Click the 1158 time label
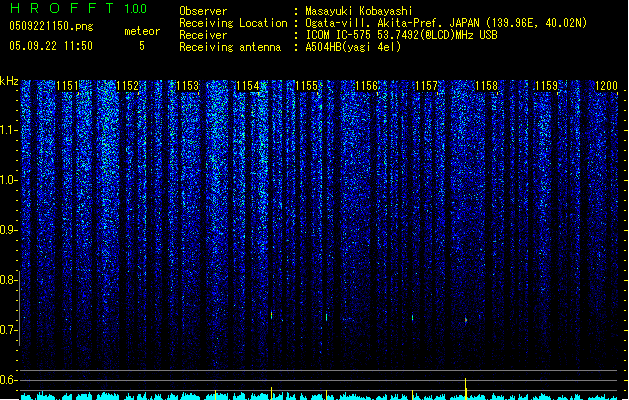 [x=486, y=85]
